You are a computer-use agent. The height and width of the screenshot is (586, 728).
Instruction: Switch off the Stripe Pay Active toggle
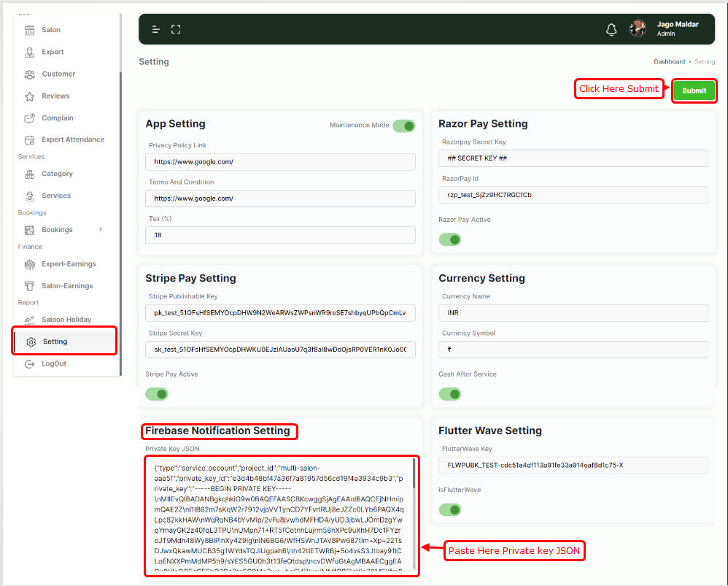coord(157,394)
